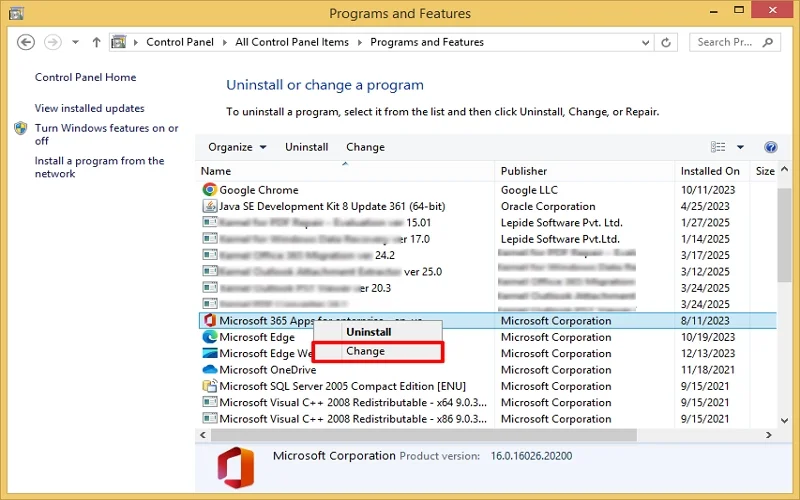Open the view options dropdown arrow
Screen dimensions: 800x500
coord(740,147)
